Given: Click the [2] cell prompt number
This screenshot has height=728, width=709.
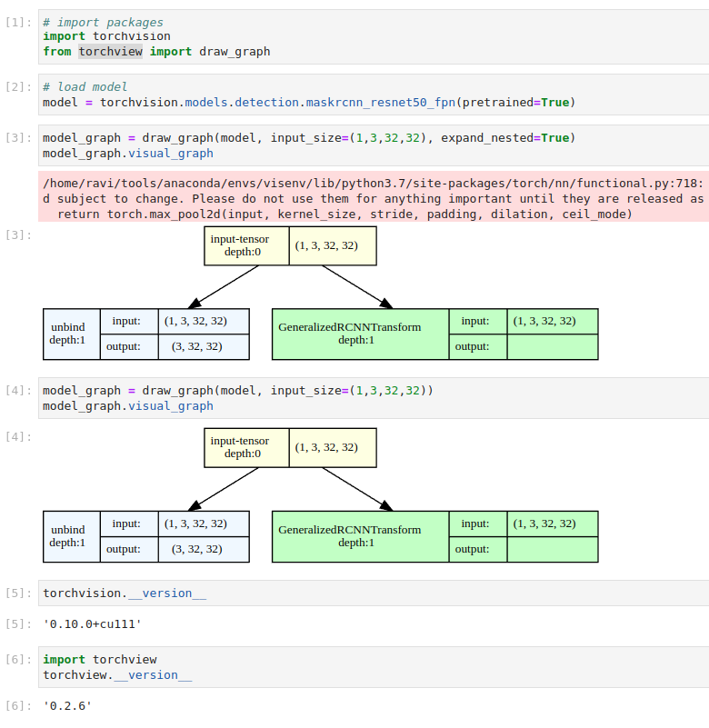Looking at the screenshot, I should pos(17,87).
